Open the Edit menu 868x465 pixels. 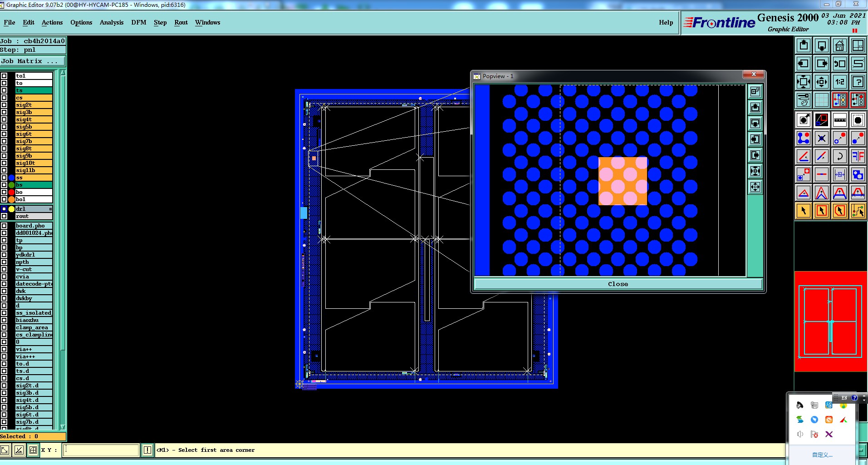(29, 22)
